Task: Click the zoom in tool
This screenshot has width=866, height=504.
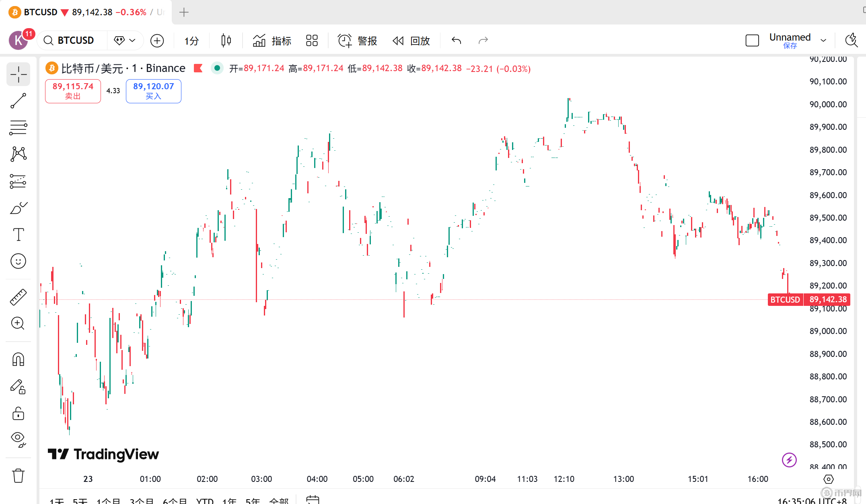Action: point(18,324)
